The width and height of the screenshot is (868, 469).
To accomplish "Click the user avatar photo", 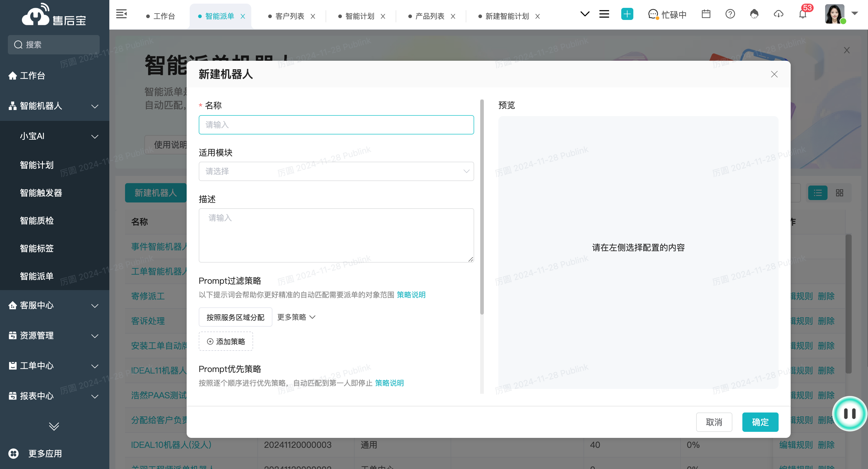I will pos(835,14).
